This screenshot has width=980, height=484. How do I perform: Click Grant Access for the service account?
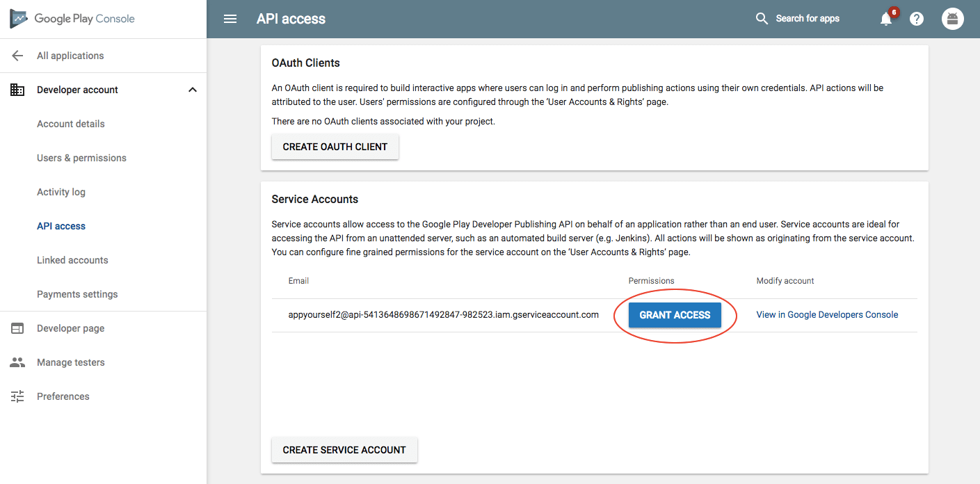pos(675,315)
